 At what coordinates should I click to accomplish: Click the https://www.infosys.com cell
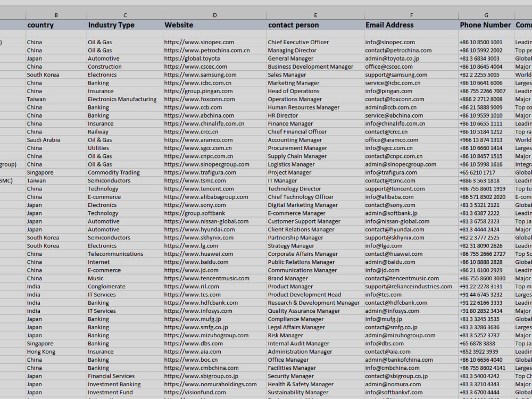[x=215, y=311]
